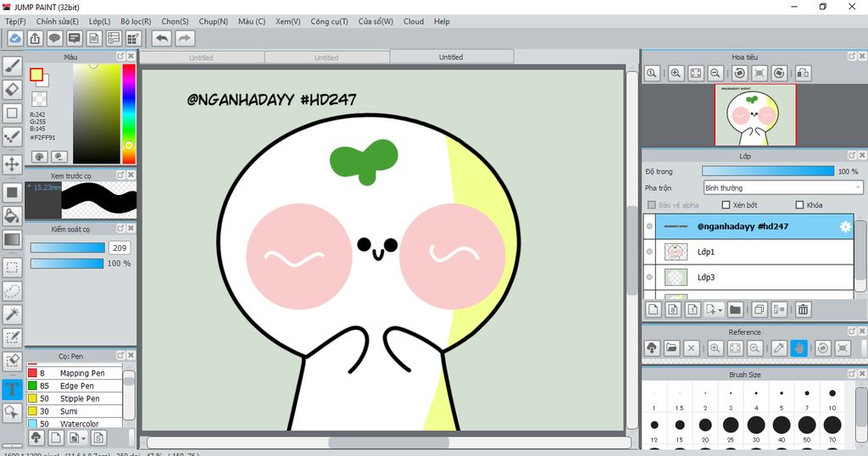Select the Text tool
The width and height of the screenshot is (868, 456).
[12, 389]
